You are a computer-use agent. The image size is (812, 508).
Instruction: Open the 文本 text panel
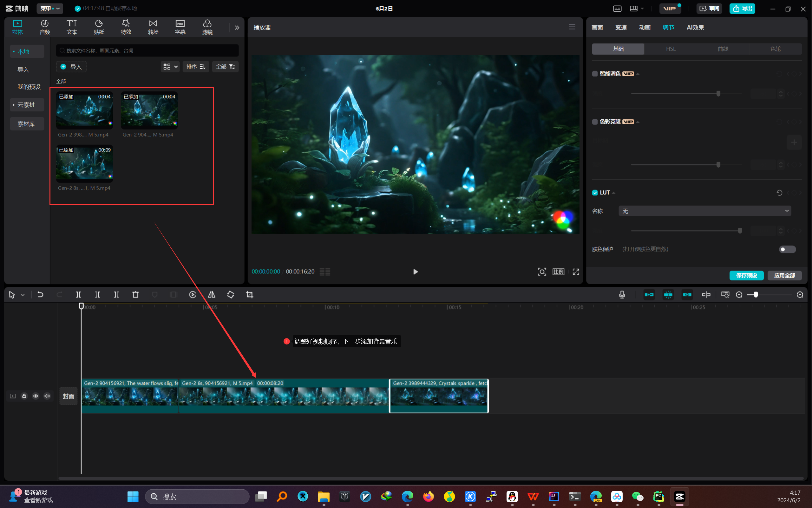click(x=71, y=27)
